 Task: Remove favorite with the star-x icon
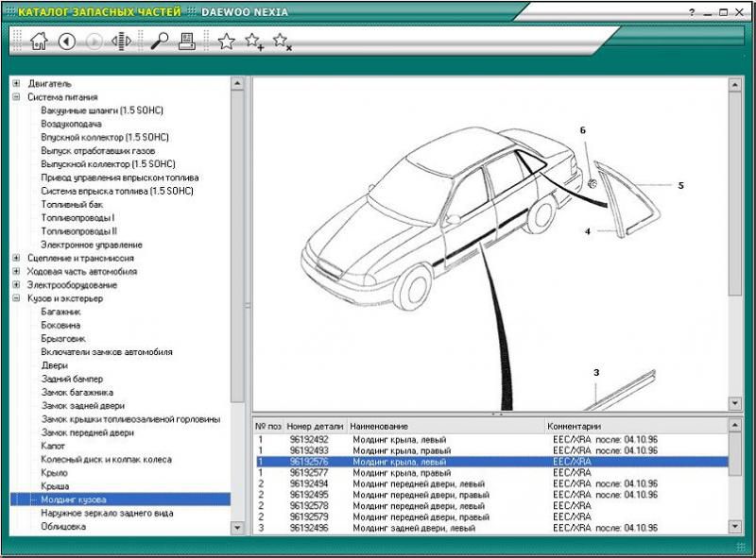tap(282, 41)
